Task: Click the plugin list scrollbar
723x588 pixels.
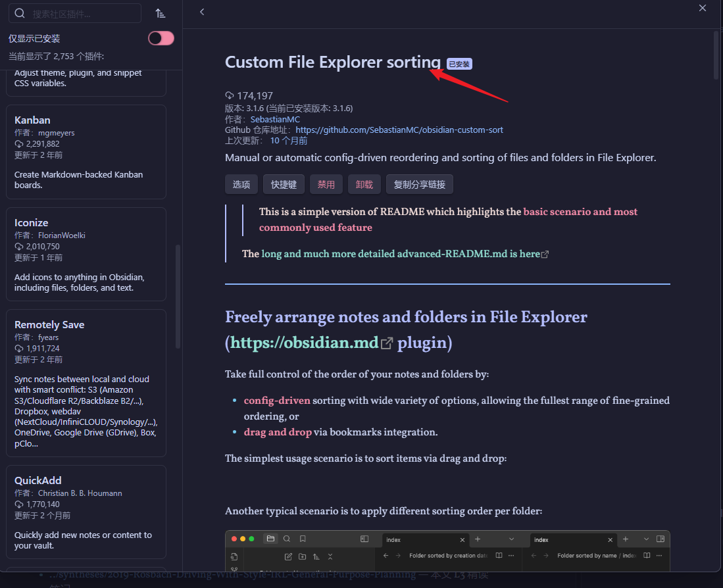Action: (x=178, y=297)
